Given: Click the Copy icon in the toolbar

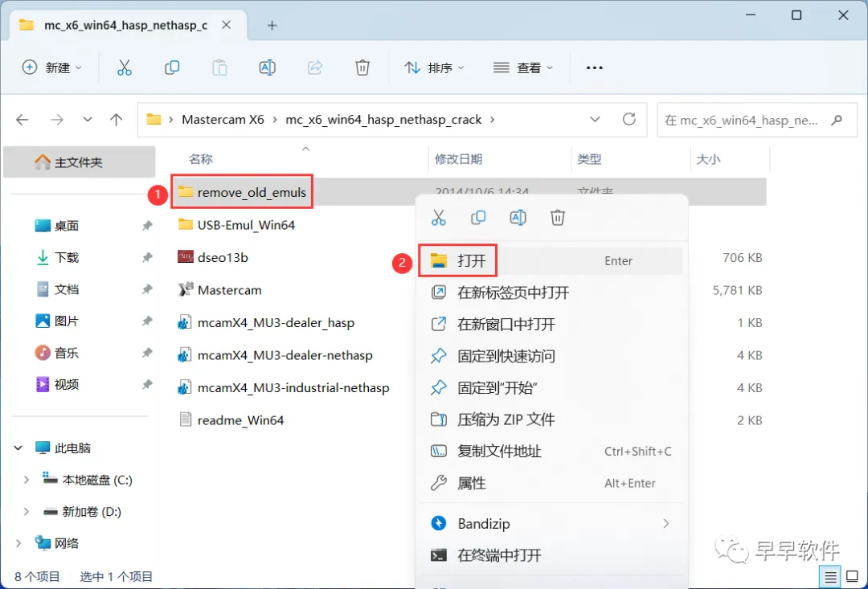Looking at the screenshot, I should (x=172, y=67).
